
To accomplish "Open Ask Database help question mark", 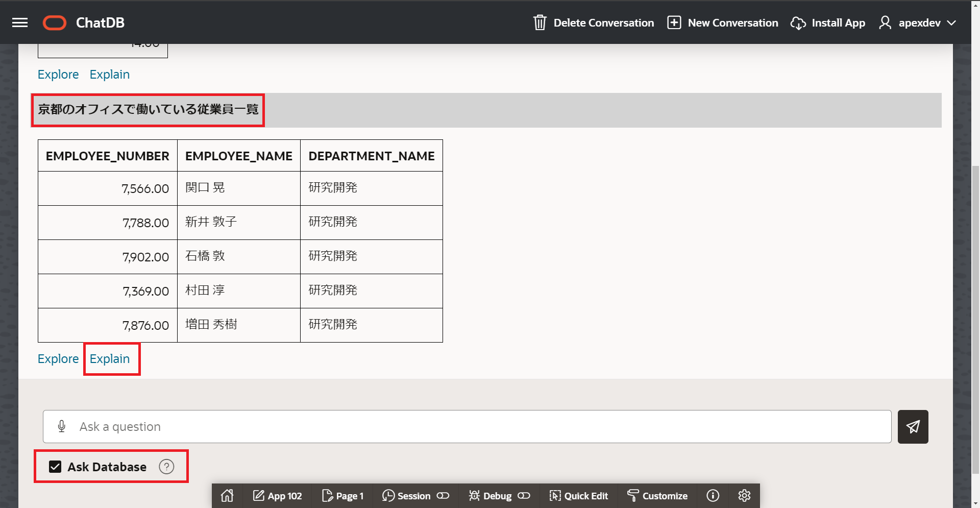I will tap(166, 467).
